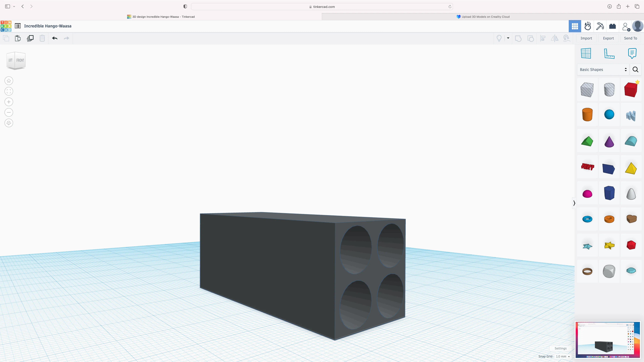The image size is (644, 362).
Task: Pick the red box shape
Action: [631, 90]
